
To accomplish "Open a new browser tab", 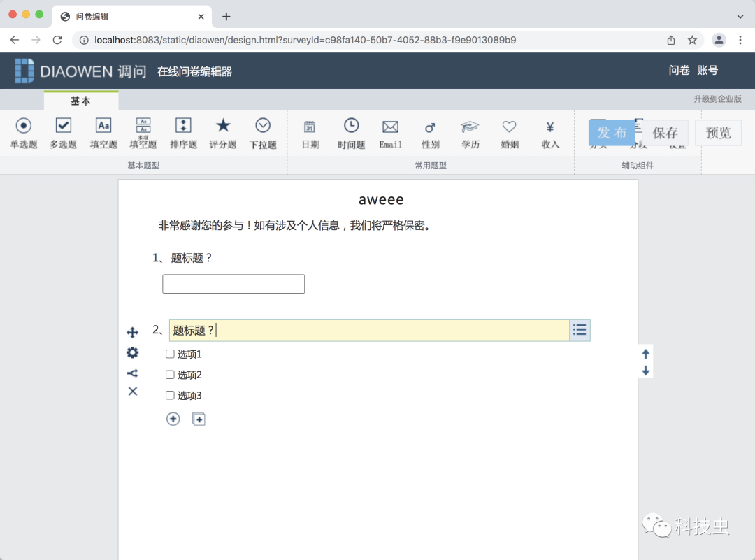I will click(226, 17).
